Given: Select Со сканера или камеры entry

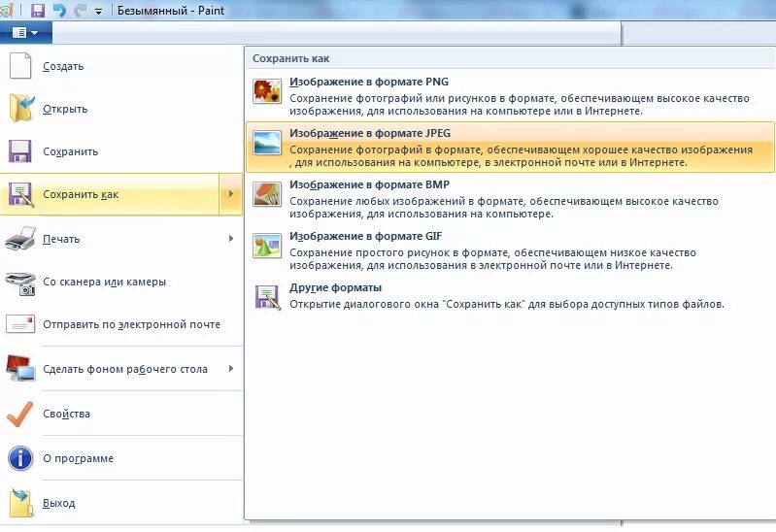Looking at the screenshot, I should coord(121,283).
